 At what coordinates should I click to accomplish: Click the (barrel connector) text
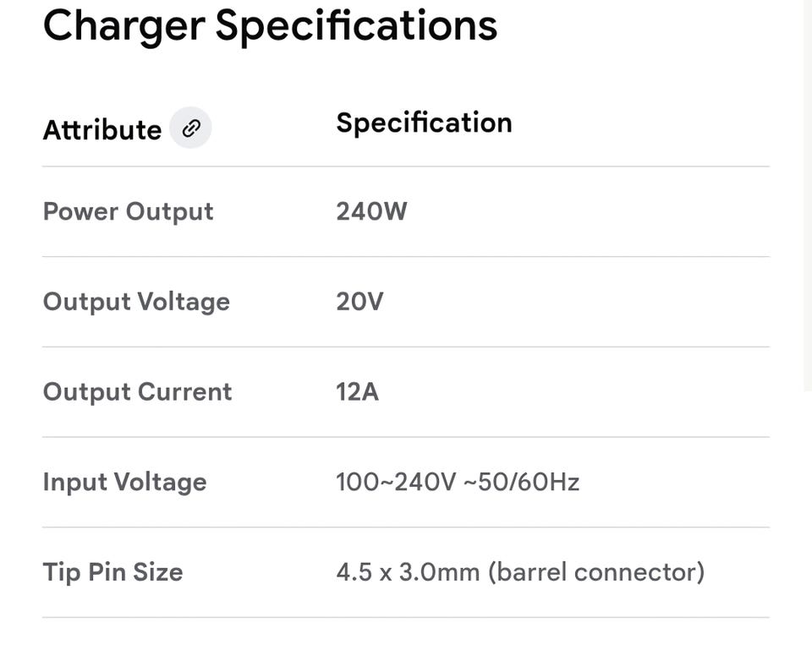pos(596,572)
